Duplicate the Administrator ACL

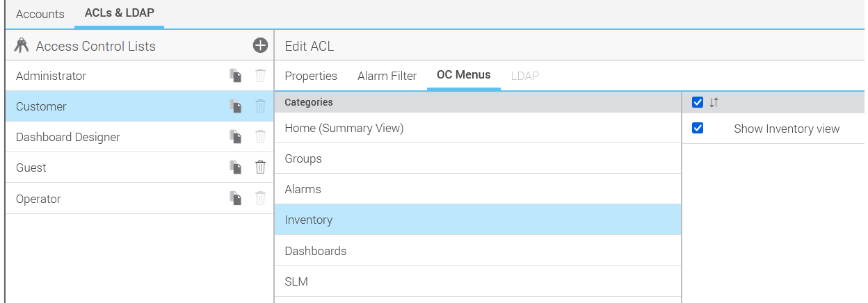(x=236, y=76)
